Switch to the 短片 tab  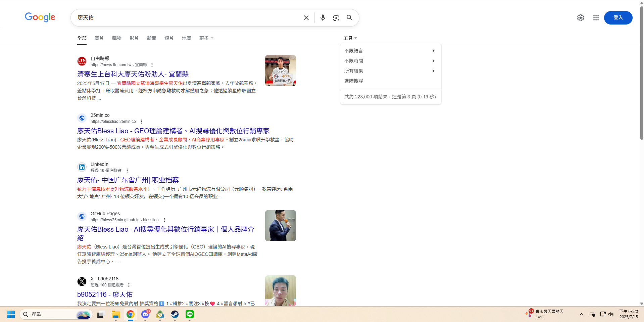click(169, 38)
